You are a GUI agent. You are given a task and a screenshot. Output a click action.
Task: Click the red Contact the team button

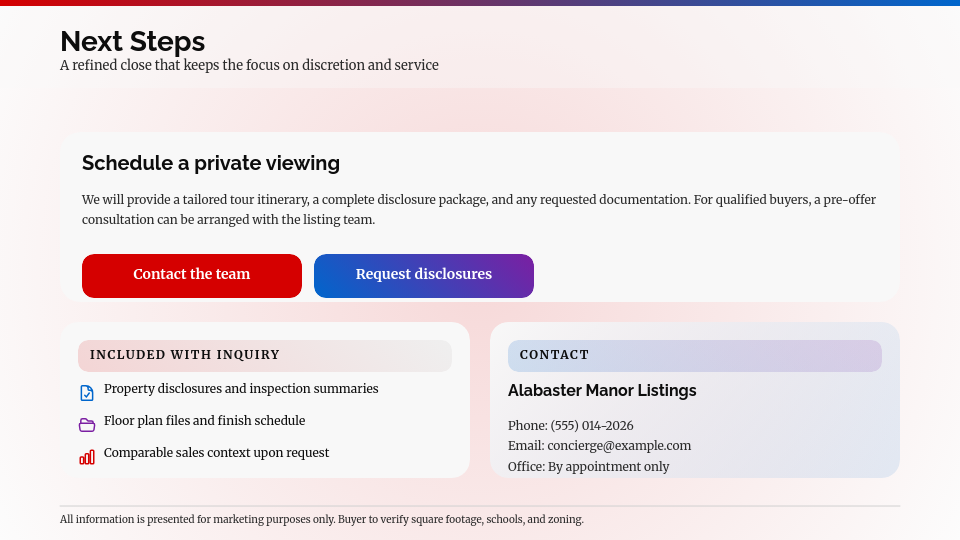(x=191, y=275)
